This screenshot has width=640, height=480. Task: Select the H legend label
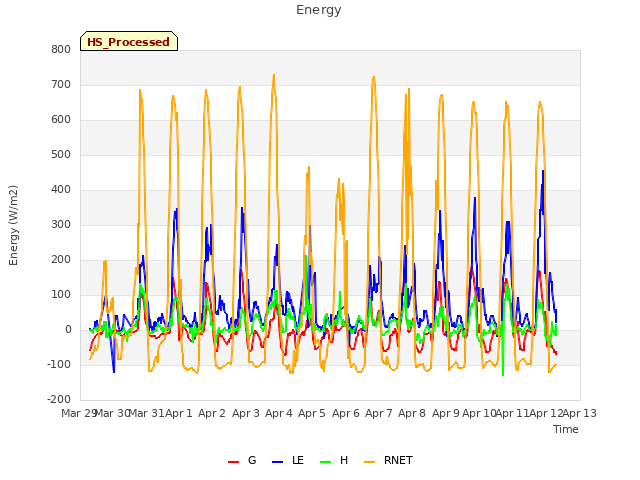coord(344,460)
